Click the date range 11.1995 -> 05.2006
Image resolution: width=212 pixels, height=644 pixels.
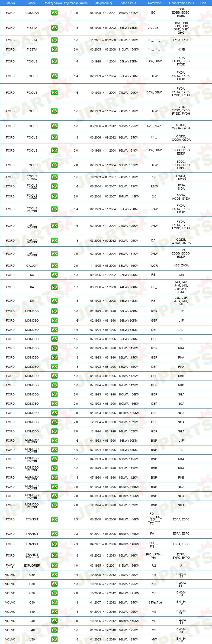tap(103, 266)
